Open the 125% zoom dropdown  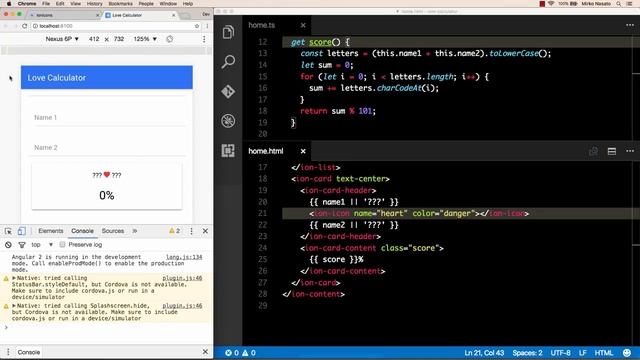click(x=145, y=39)
